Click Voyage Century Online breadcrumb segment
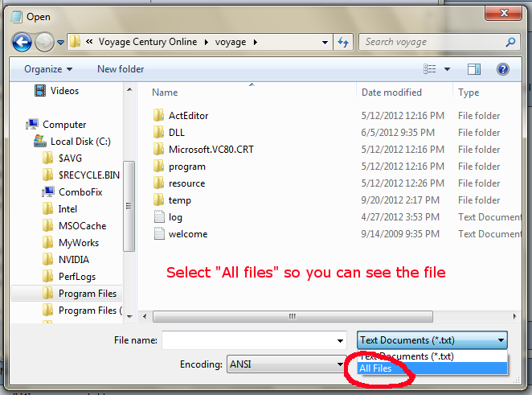This screenshot has height=395, width=532. click(148, 42)
